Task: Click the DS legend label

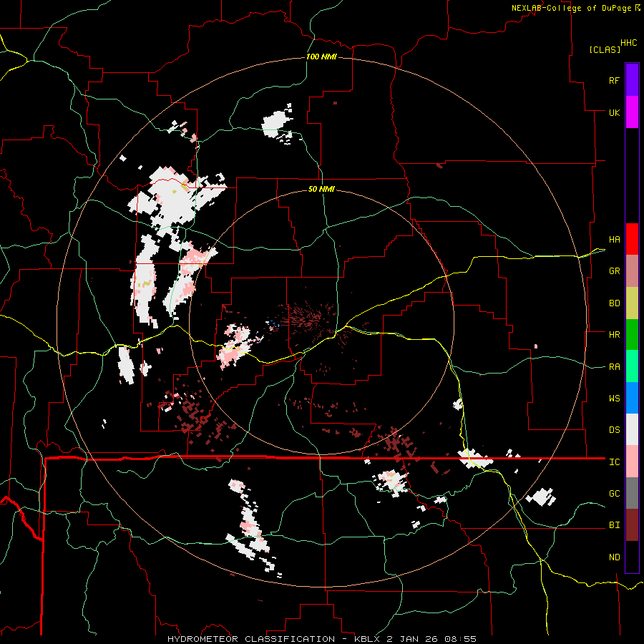Action: (615, 430)
